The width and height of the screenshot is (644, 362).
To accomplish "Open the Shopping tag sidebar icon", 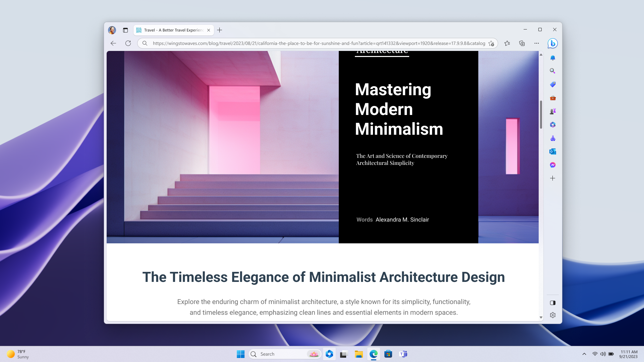I will click(x=552, y=84).
